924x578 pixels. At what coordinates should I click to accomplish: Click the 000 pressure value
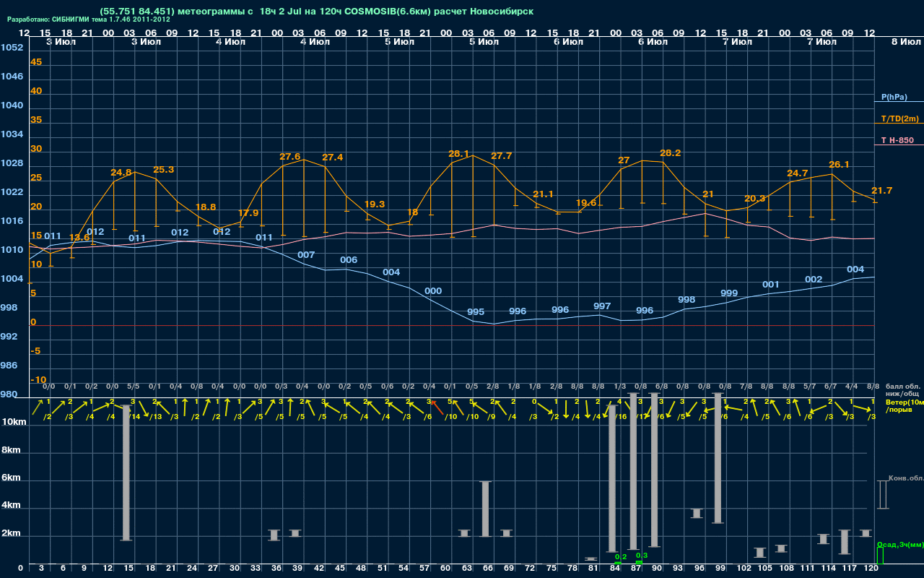pos(433,290)
